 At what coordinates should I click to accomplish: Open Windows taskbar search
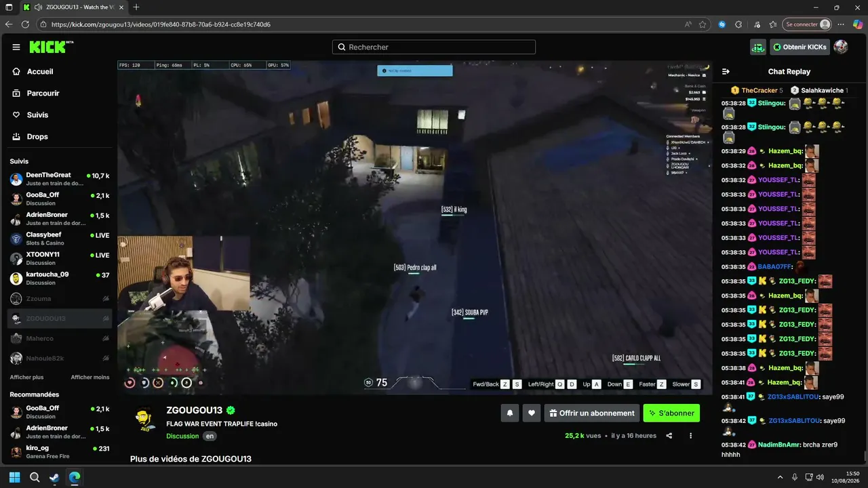click(35, 477)
